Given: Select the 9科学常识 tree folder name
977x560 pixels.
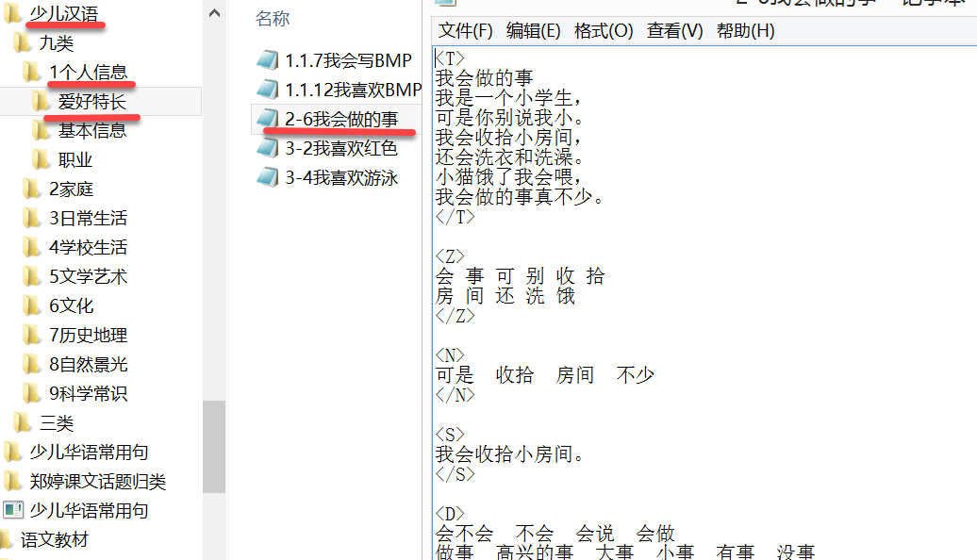Looking at the screenshot, I should (x=88, y=393).
